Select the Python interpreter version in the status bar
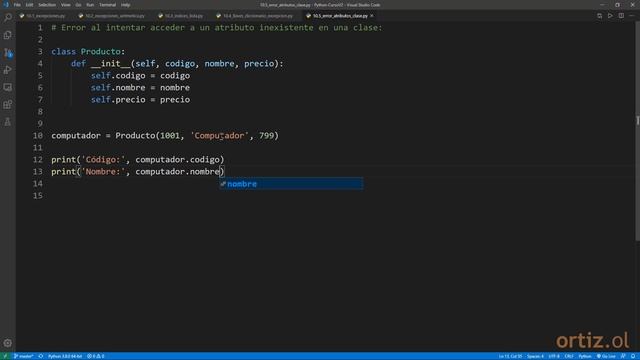Viewport: 640px width, 360px height. (65, 356)
